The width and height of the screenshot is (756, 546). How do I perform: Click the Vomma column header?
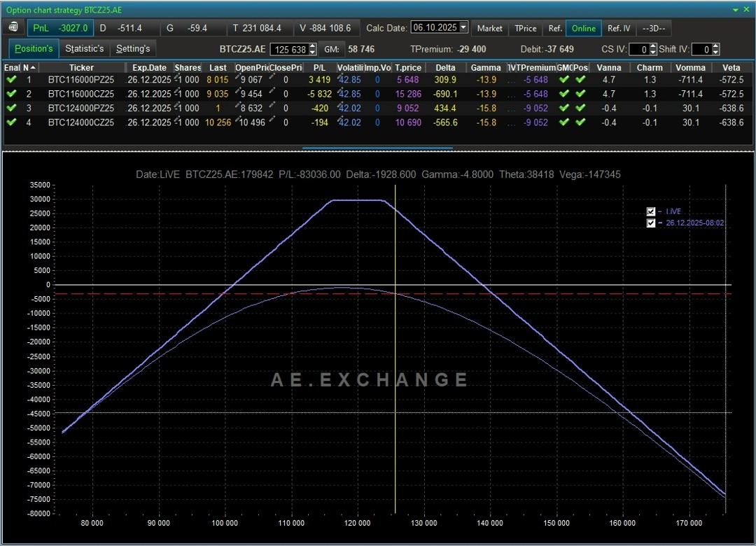click(690, 67)
